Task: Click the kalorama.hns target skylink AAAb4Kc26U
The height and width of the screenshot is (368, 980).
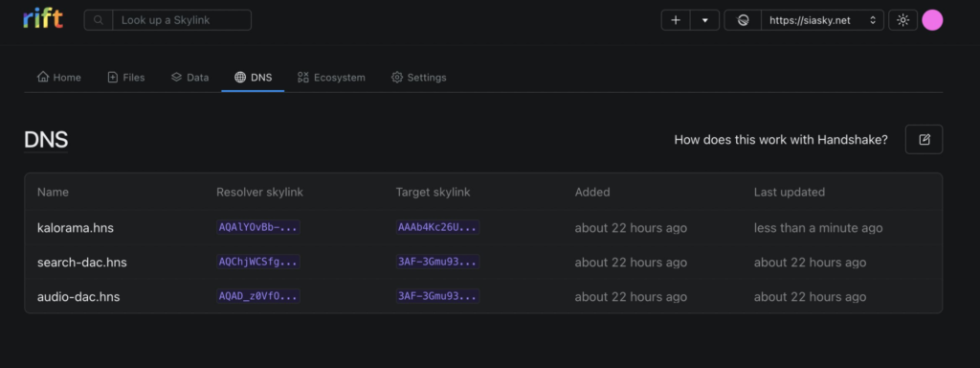Action: [x=437, y=227]
